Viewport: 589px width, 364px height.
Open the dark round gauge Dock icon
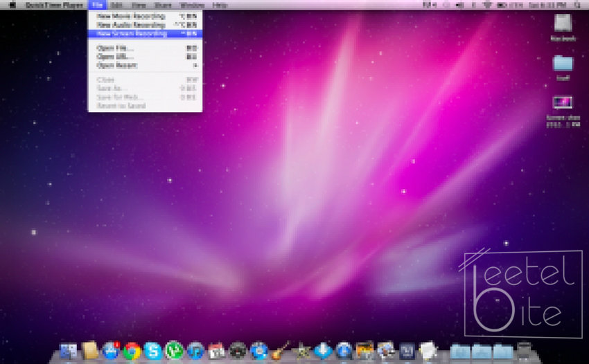click(x=238, y=352)
